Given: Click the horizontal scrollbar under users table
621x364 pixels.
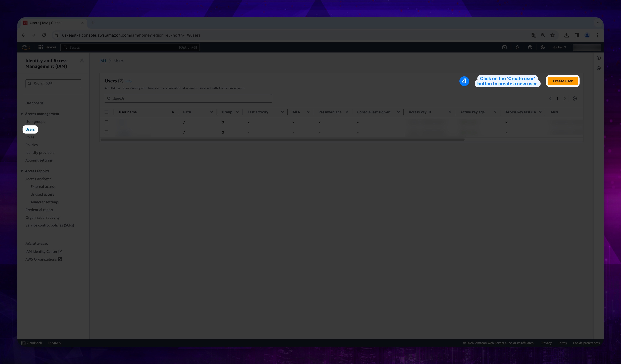Looking at the screenshot, I should tap(282, 140).
